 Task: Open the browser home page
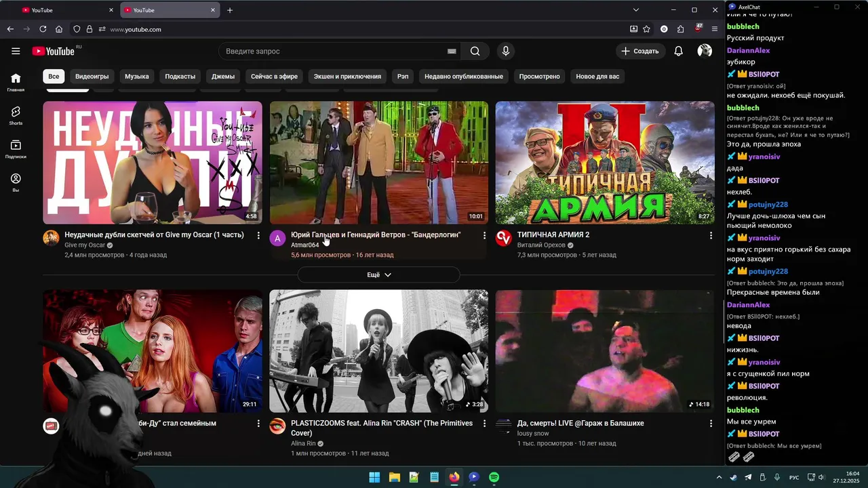pyautogui.click(x=59, y=29)
